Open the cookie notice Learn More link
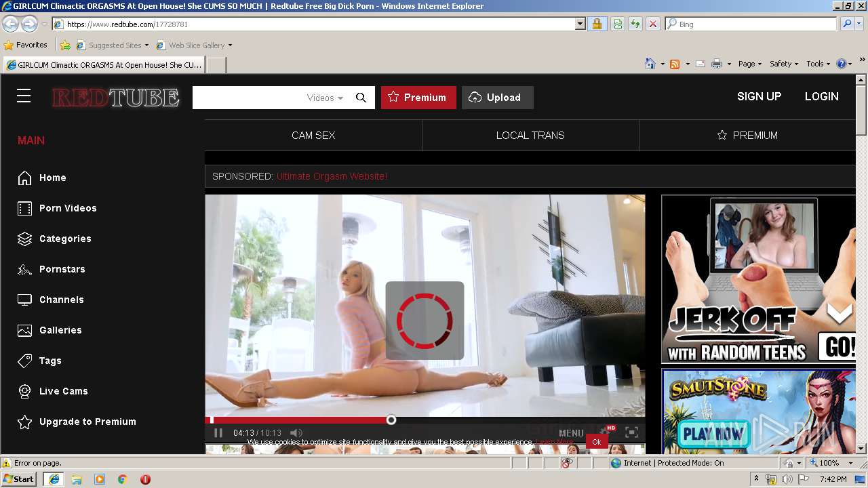Screen dimensions: 868x488 coord(555,442)
